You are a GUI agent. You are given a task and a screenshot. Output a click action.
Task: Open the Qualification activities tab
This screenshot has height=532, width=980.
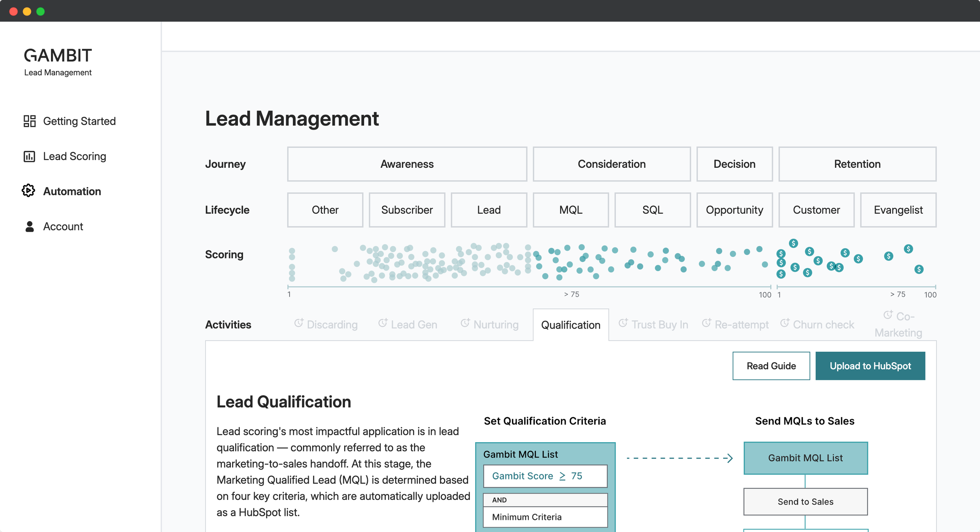(570, 325)
